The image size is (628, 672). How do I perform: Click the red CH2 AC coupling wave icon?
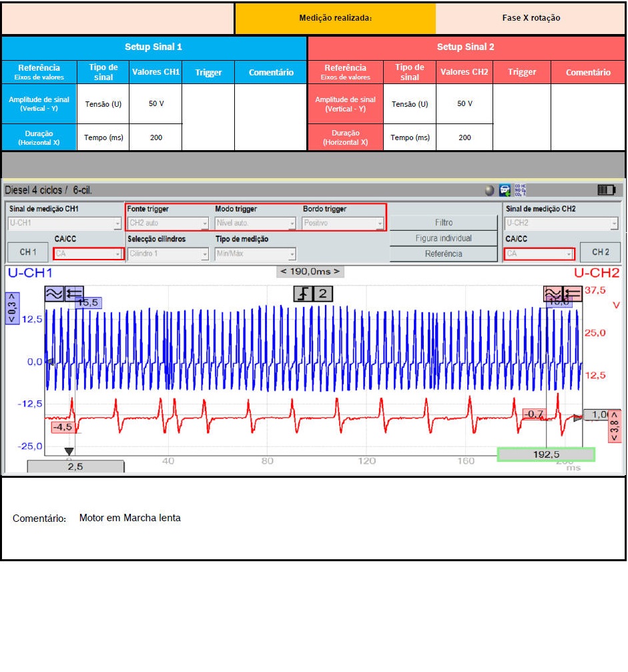click(x=553, y=294)
